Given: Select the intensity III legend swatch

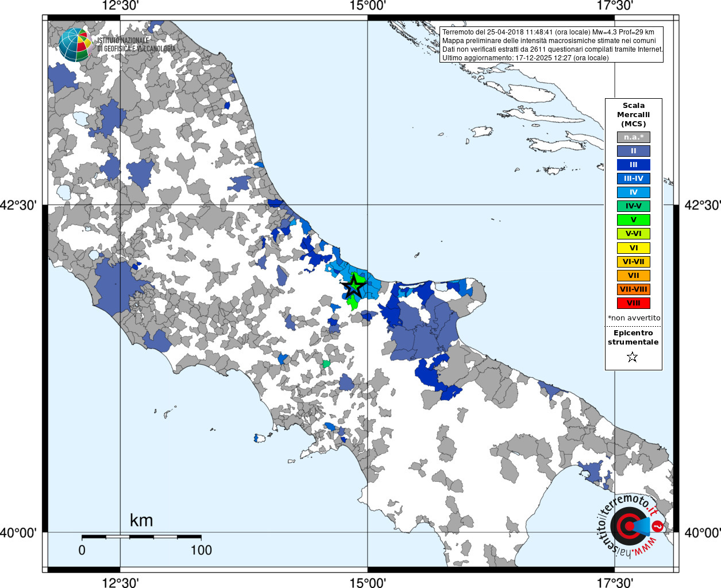Looking at the screenshot, I should [x=634, y=165].
